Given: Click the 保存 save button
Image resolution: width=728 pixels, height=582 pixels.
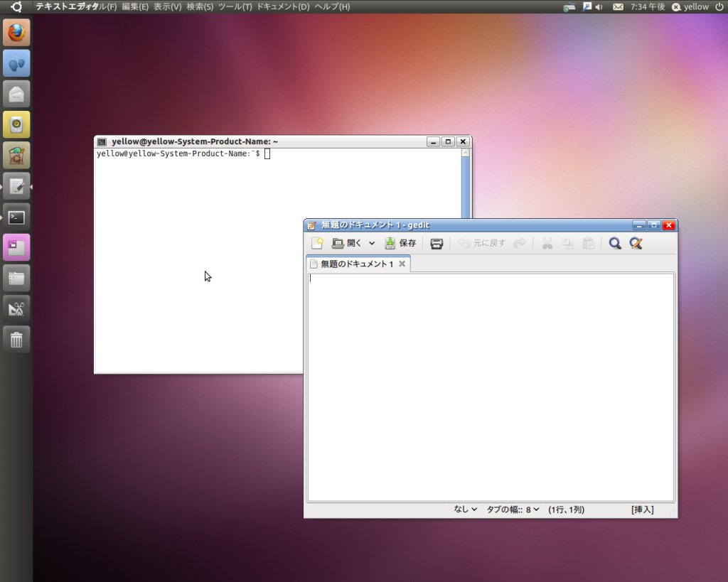Looking at the screenshot, I should 400,243.
